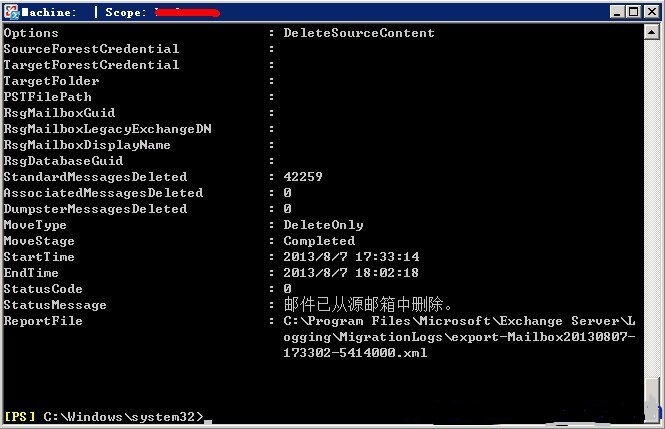Click the empty scrollbar track above the thumb

654,200
